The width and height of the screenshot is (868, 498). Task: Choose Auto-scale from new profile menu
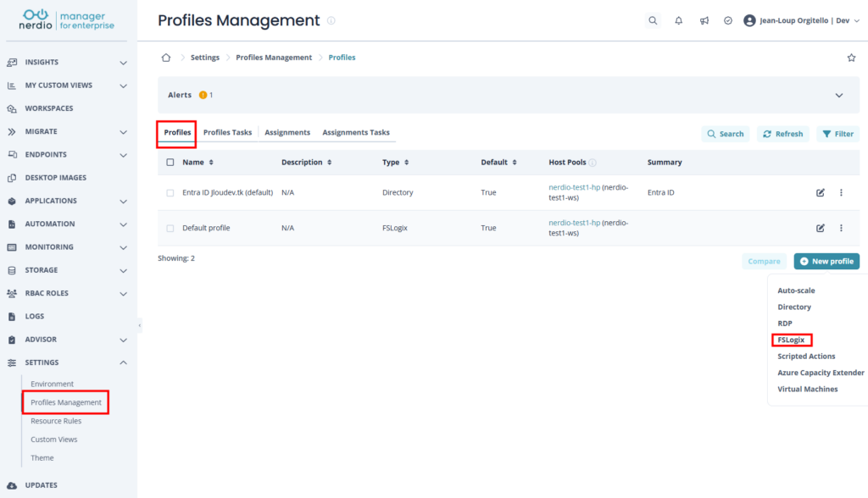(x=796, y=290)
